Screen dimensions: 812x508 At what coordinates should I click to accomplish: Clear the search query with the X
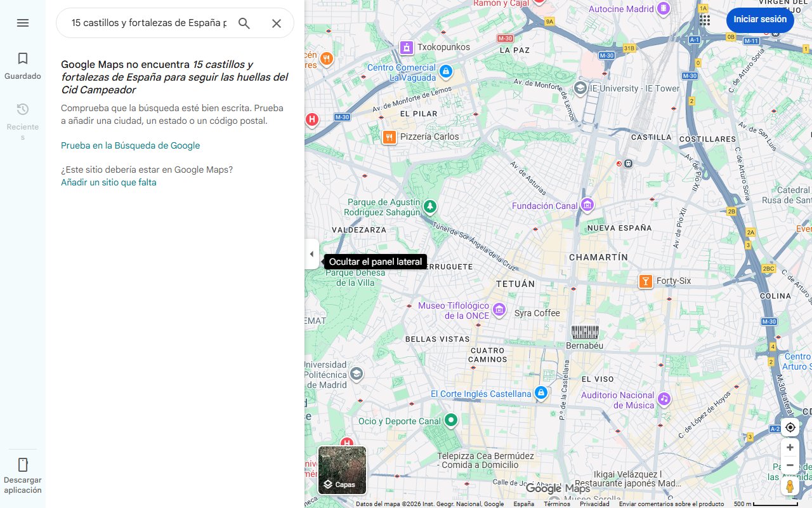[x=277, y=23]
